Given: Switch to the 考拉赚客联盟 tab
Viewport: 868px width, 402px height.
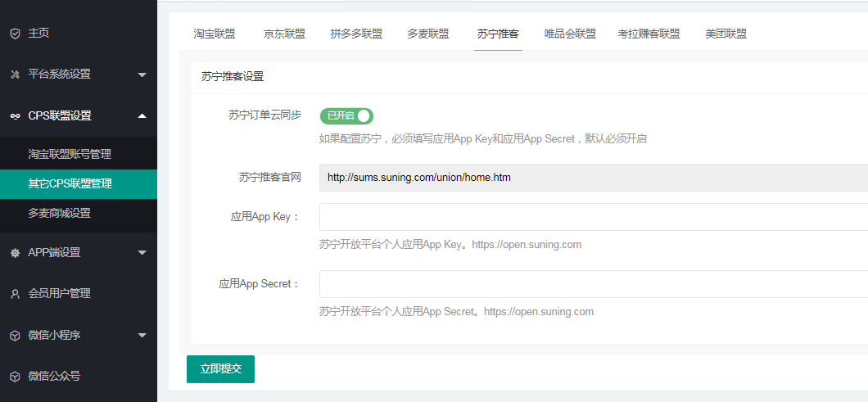Looking at the screenshot, I should pos(649,34).
